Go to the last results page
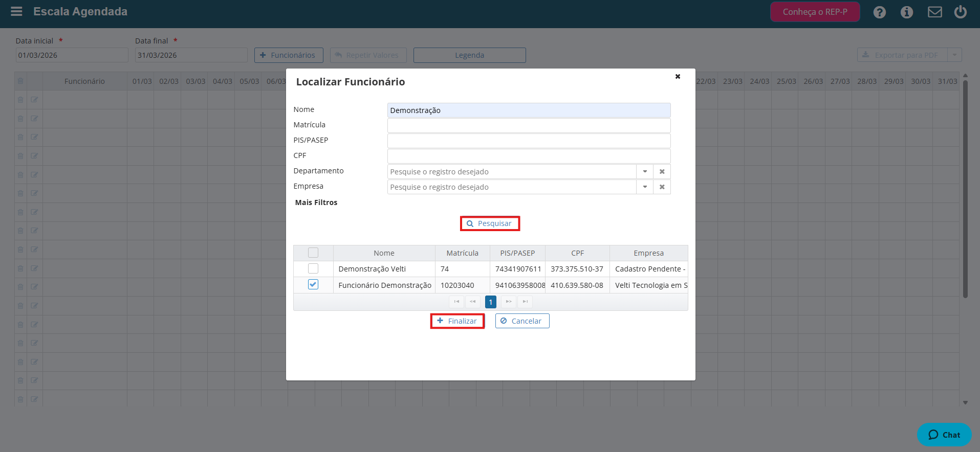Image resolution: width=980 pixels, height=452 pixels. coord(525,302)
